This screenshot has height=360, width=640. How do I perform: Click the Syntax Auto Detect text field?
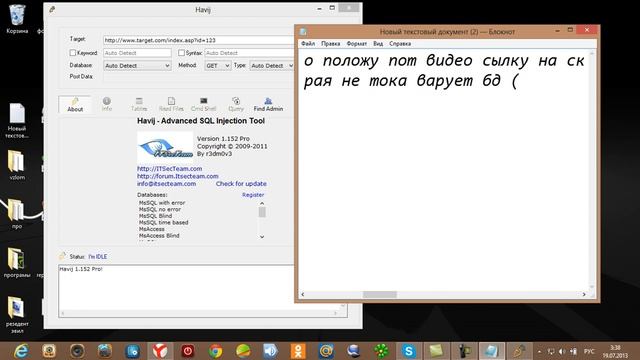pyautogui.click(x=249, y=53)
